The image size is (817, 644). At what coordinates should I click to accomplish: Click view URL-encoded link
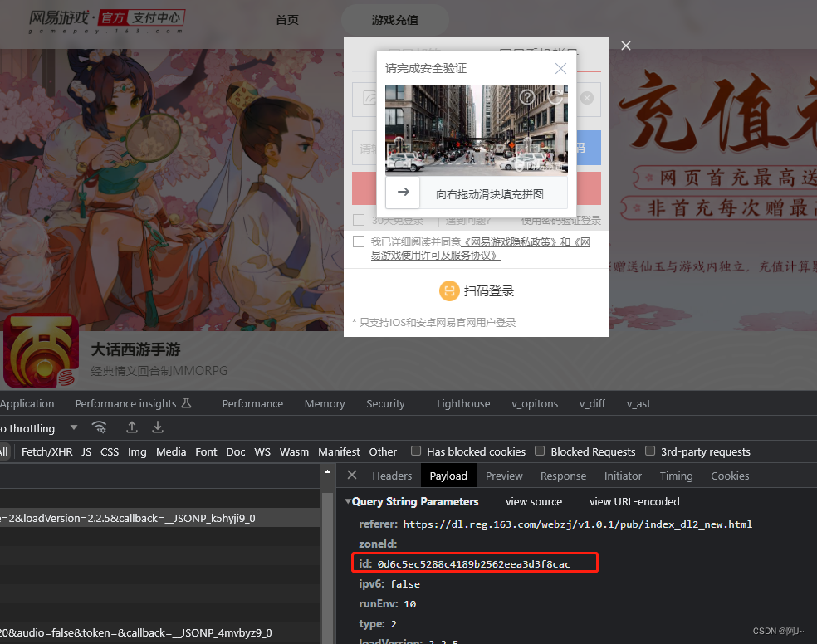click(634, 501)
